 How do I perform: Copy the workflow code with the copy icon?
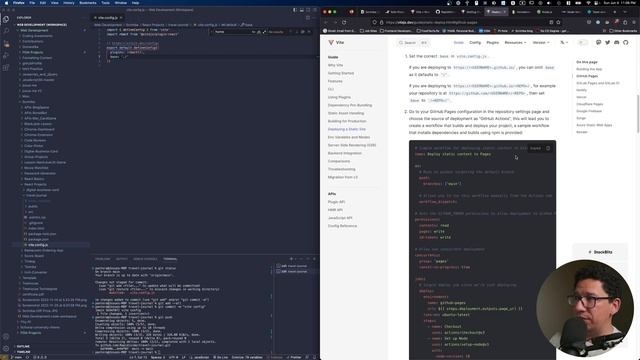point(548,148)
